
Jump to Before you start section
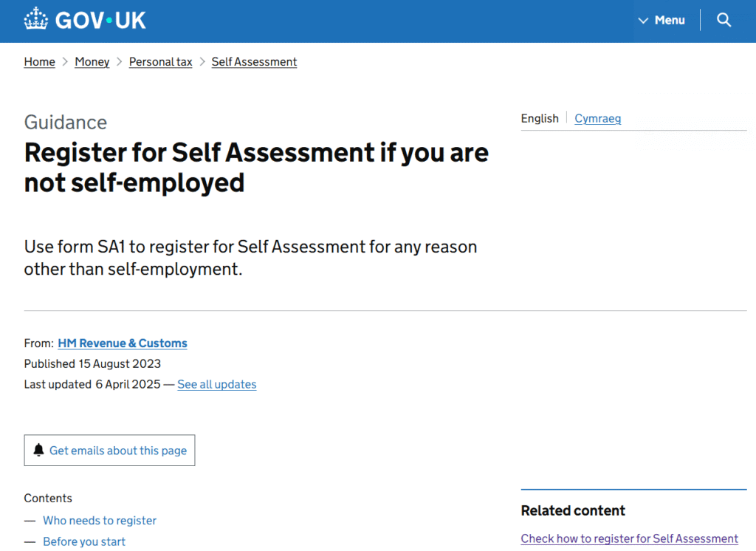[84, 541]
